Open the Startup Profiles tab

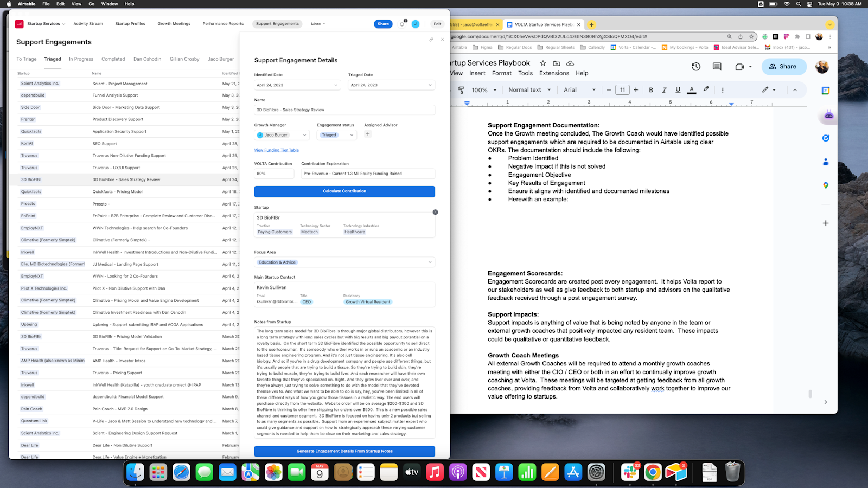(x=130, y=24)
